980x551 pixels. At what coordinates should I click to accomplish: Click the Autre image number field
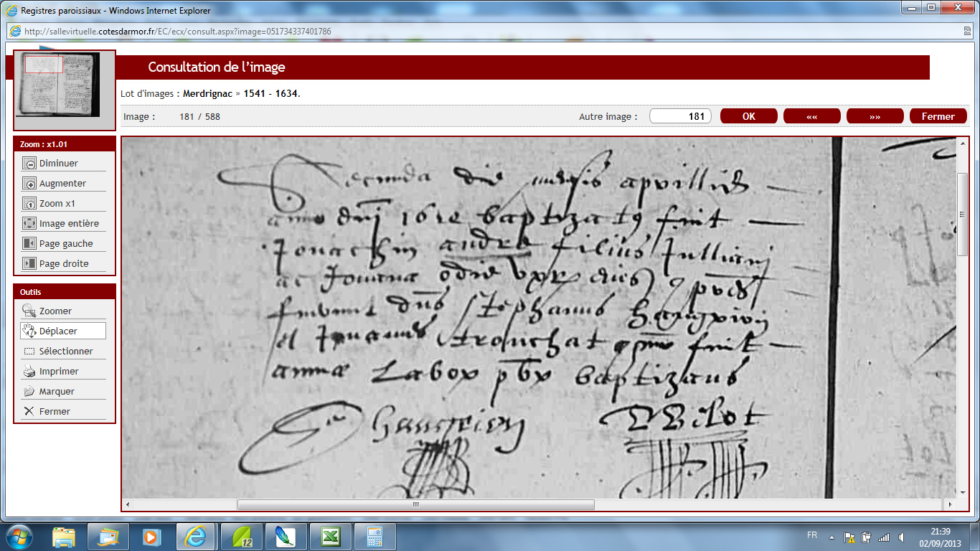(x=680, y=116)
